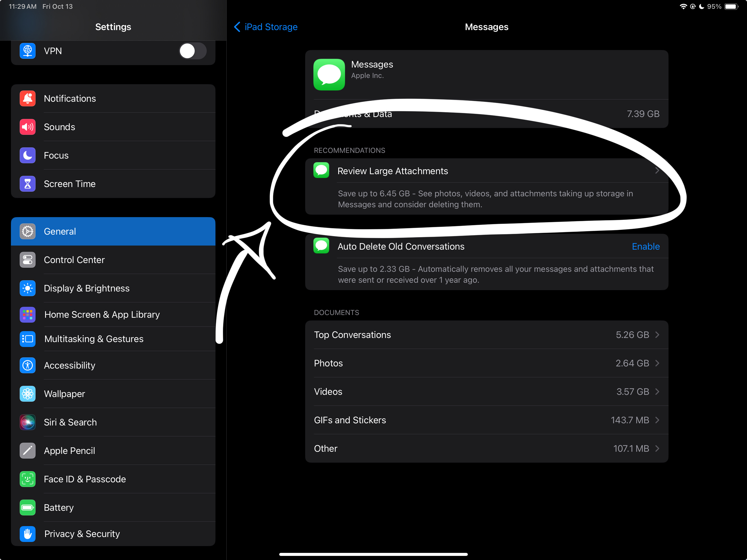Tap the 5.26 GB Top Conversations value
Viewport: 747px width, 560px height.
click(632, 335)
